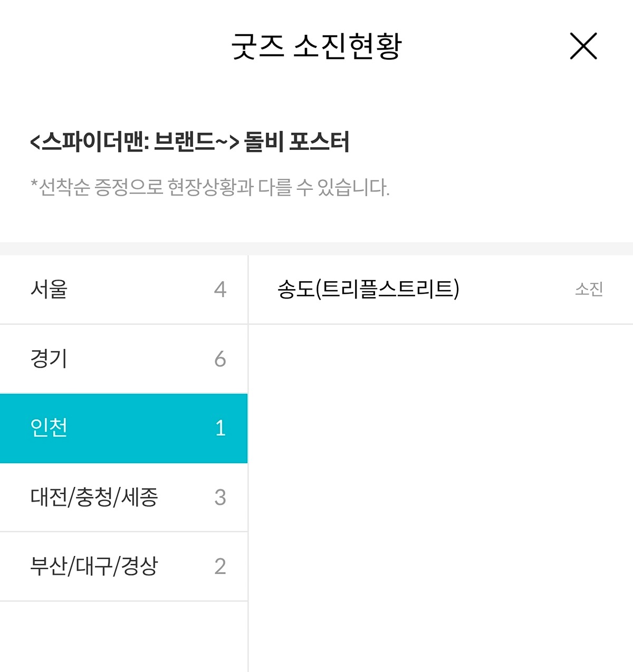Select the 서울 region tab
This screenshot has width=633, height=672.
pos(123,290)
